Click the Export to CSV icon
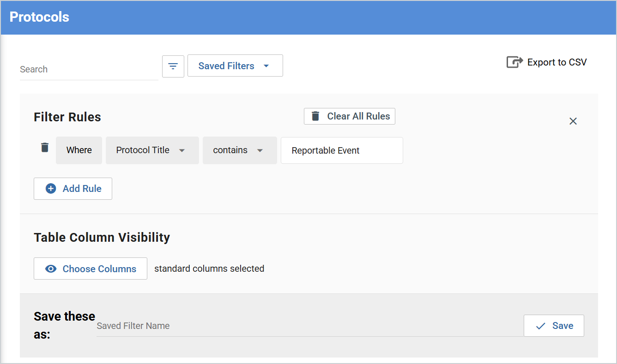The width and height of the screenshot is (617, 364). [x=514, y=62]
